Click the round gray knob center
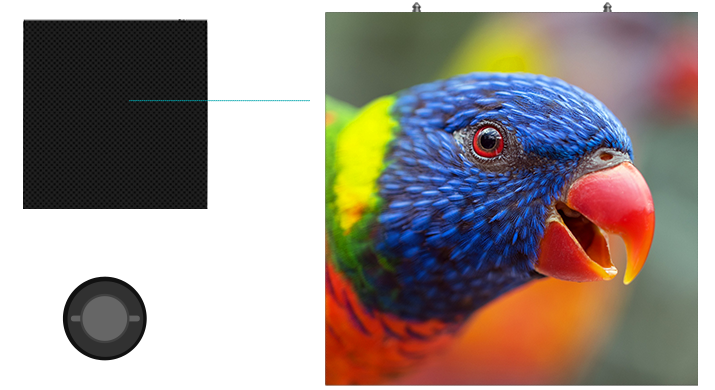This screenshot has height=390, width=715. (x=104, y=318)
